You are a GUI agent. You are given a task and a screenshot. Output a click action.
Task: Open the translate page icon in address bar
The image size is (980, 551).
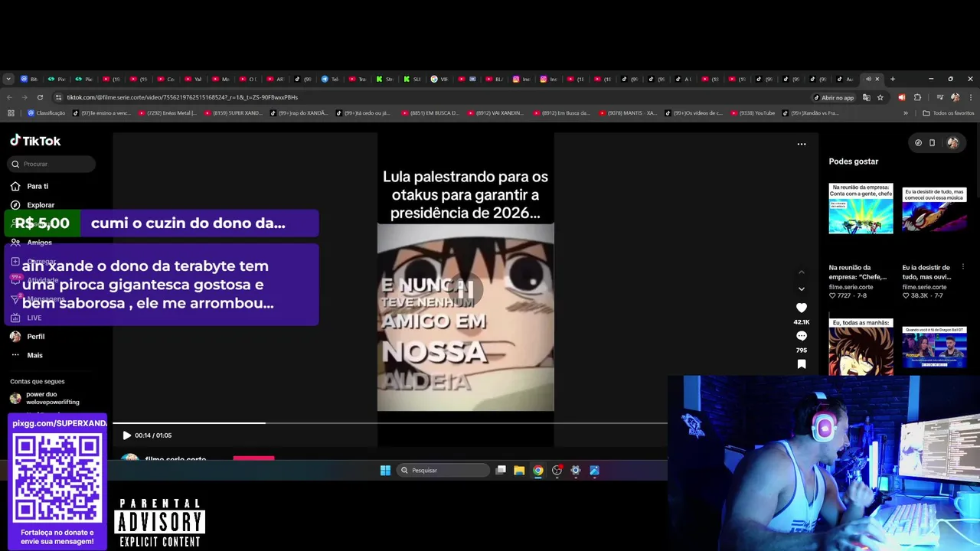pyautogui.click(x=867, y=97)
